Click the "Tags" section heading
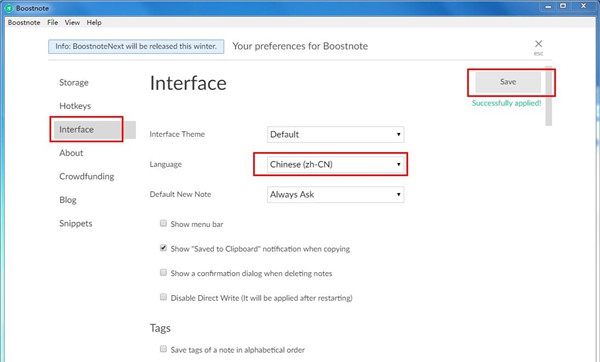 (x=160, y=328)
